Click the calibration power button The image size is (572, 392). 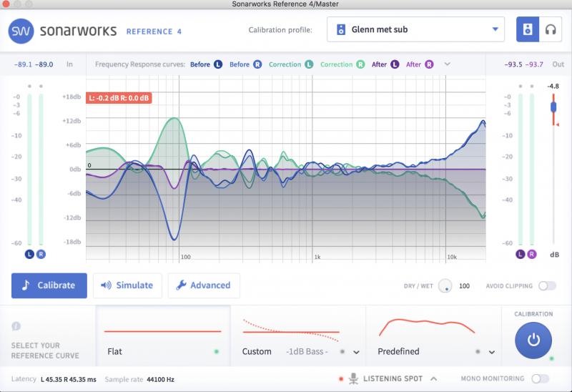533,340
